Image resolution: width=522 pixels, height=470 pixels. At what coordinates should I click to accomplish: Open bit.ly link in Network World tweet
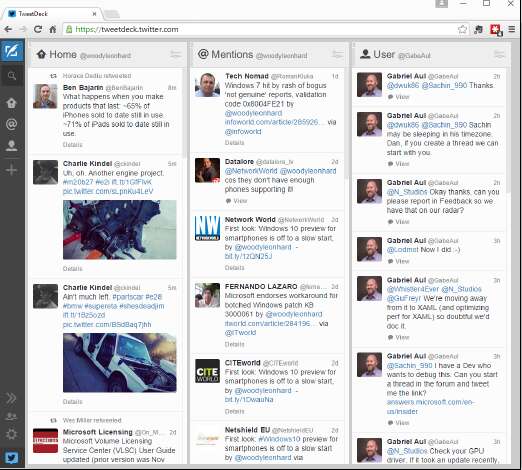tap(248, 256)
